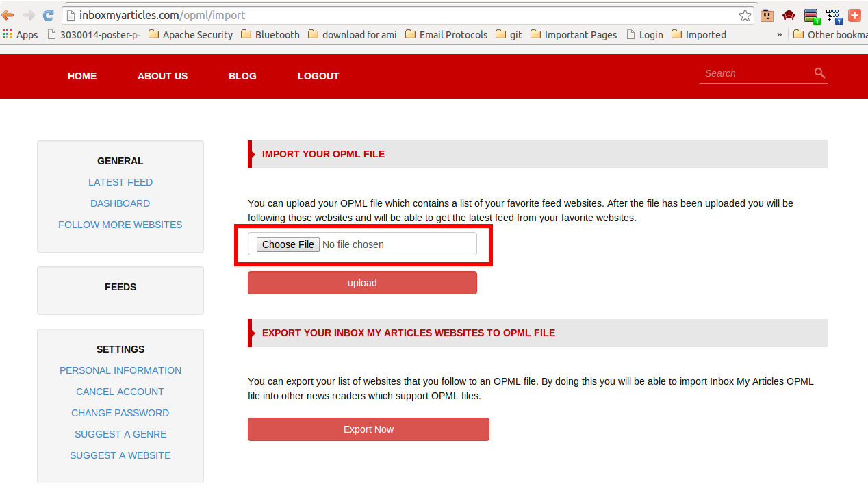Click the No file chosen text

pos(353,244)
